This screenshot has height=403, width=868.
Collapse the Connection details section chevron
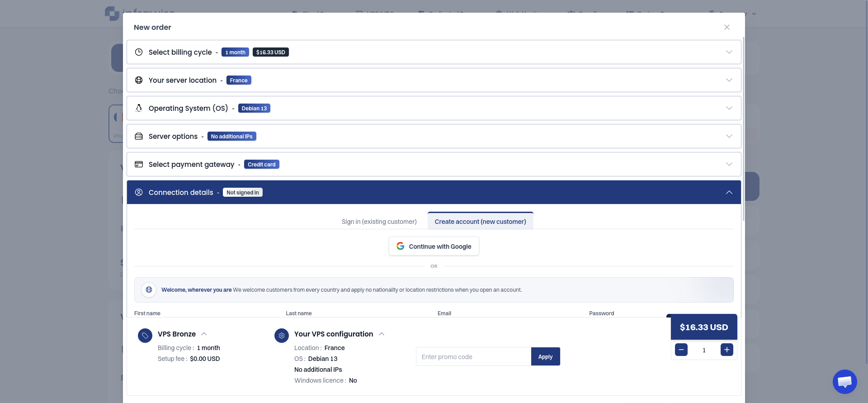click(729, 192)
